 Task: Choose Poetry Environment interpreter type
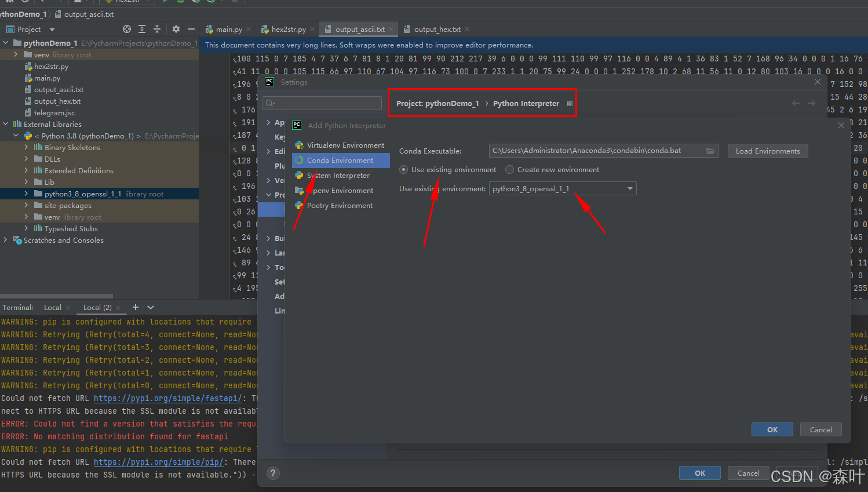click(x=340, y=205)
